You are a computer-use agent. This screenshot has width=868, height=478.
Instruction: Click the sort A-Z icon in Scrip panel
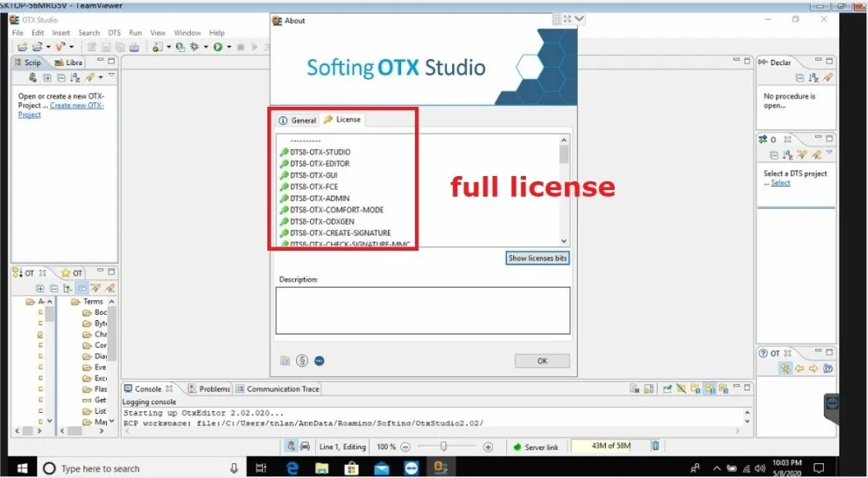[75, 78]
